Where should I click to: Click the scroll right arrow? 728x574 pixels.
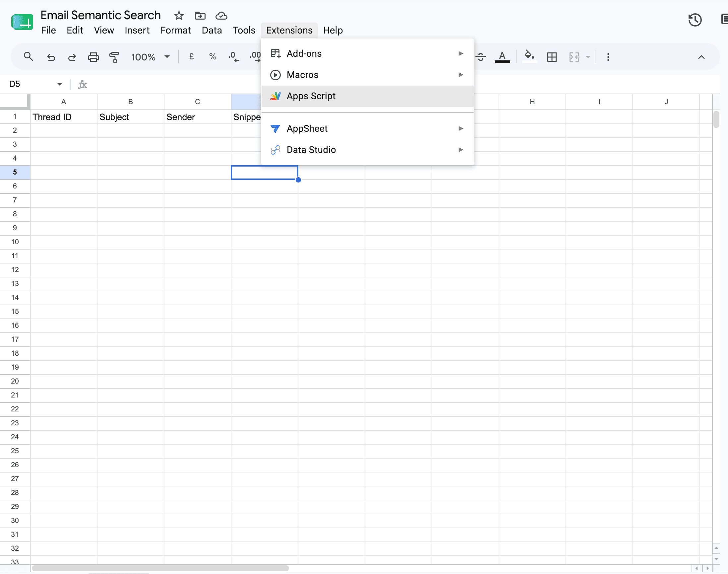707,568
